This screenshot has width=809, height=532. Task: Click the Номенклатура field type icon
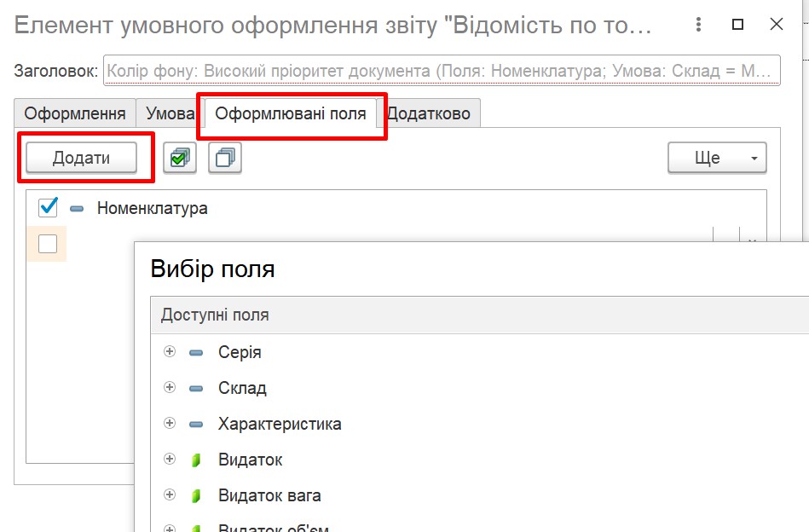pos(77,209)
